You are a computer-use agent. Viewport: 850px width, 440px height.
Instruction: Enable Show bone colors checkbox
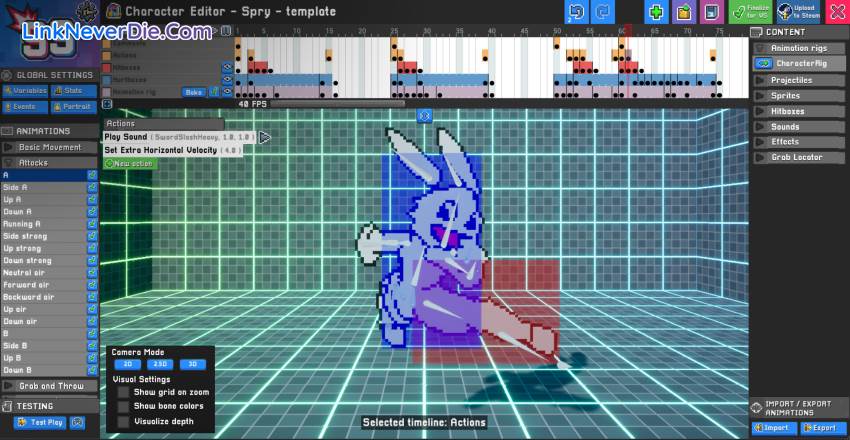click(x=123, y=407)
